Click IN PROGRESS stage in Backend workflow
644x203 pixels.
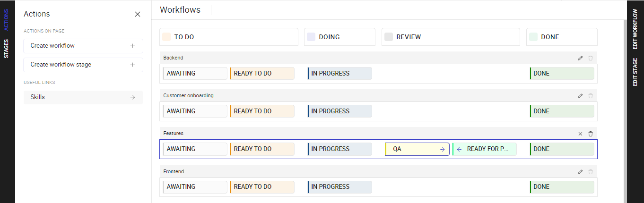(339, 74)
